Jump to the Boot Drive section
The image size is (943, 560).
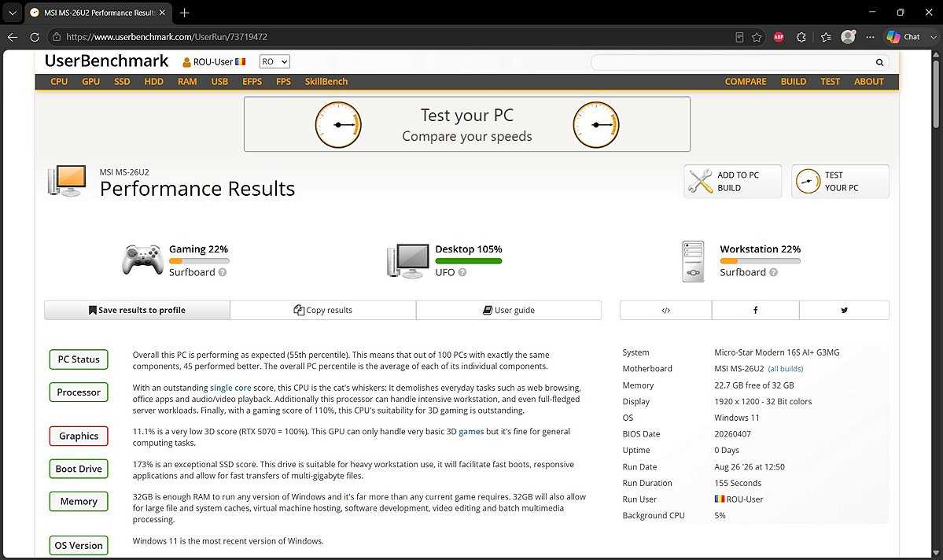[79, 470]
